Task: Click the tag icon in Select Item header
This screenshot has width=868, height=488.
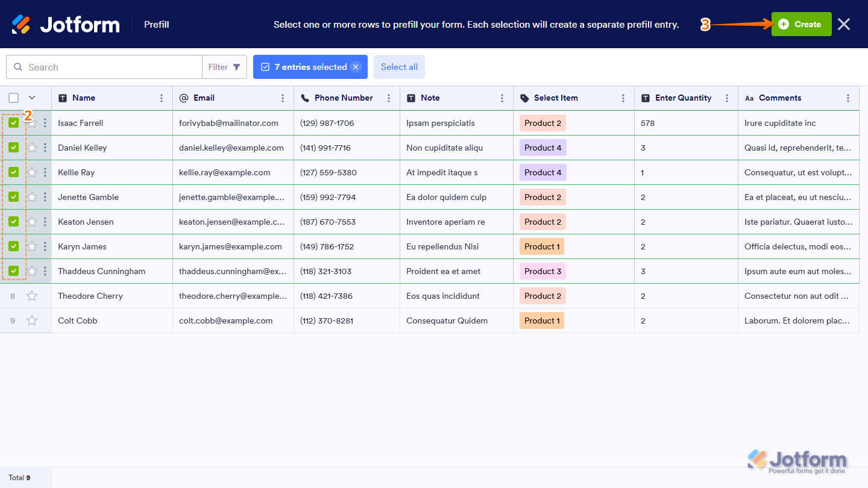Action: (x=524, y=98)
